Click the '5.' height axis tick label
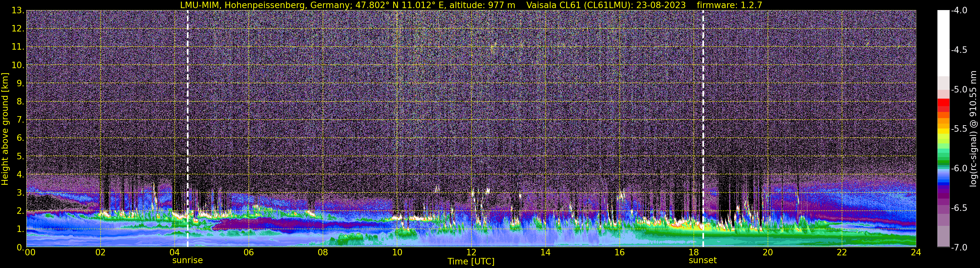The height and width of the screenshot is (268, 980). click(x=20, y=156)
